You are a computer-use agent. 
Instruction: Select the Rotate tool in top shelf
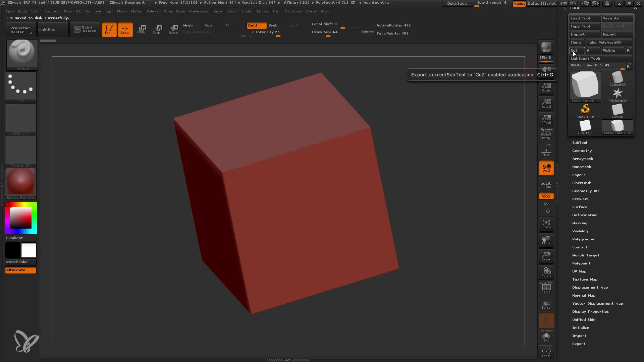173,29
